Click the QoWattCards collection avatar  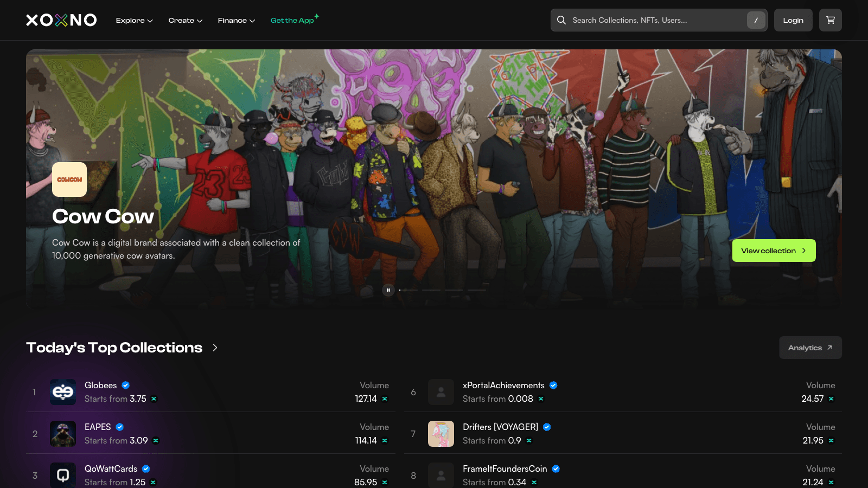[63, 475]
